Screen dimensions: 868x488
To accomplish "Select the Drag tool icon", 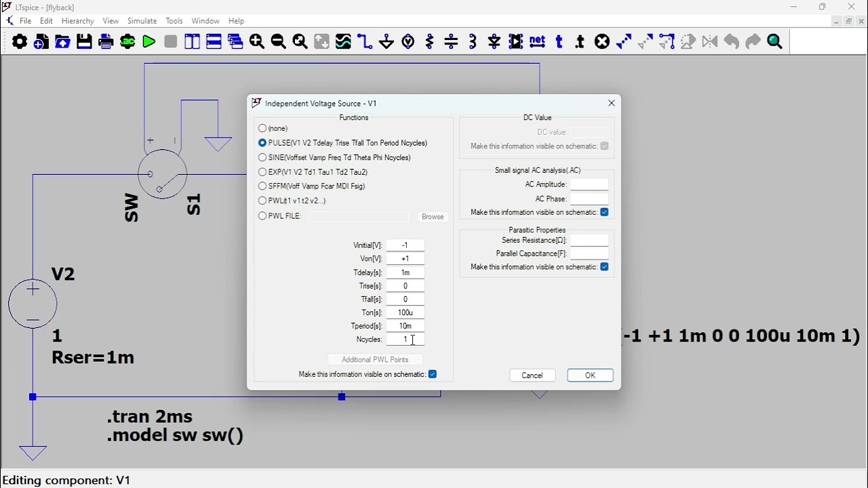I will click(667, 42).
